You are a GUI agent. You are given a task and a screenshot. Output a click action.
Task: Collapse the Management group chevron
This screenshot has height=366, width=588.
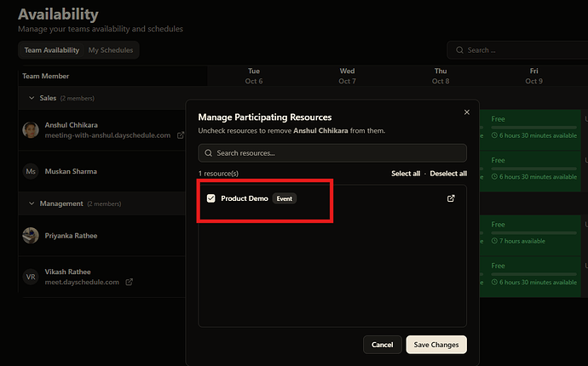pos(32,203)
